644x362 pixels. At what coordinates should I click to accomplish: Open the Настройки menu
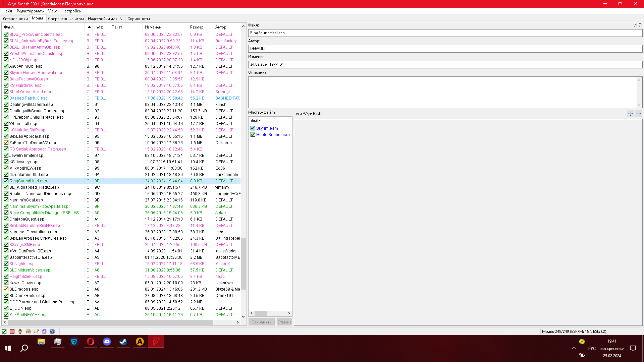(71, 11)
